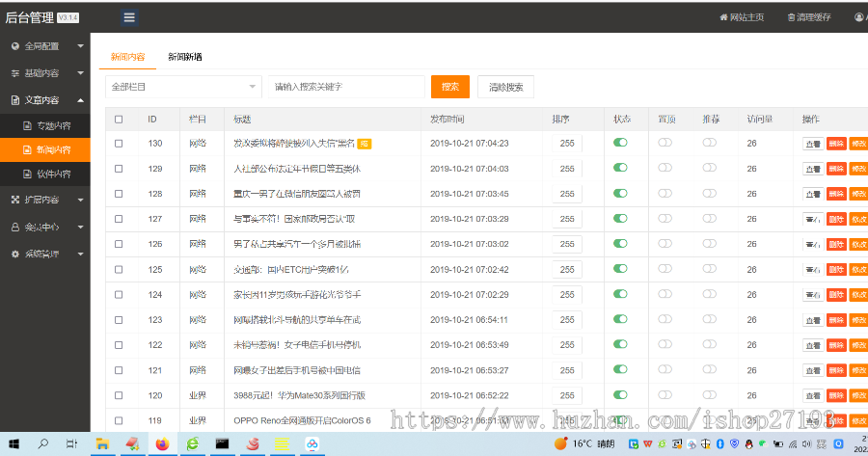This screenshot has width=868, height=456.
Task: Click the puzzle icon of 扩展内容
Action: 14,200
